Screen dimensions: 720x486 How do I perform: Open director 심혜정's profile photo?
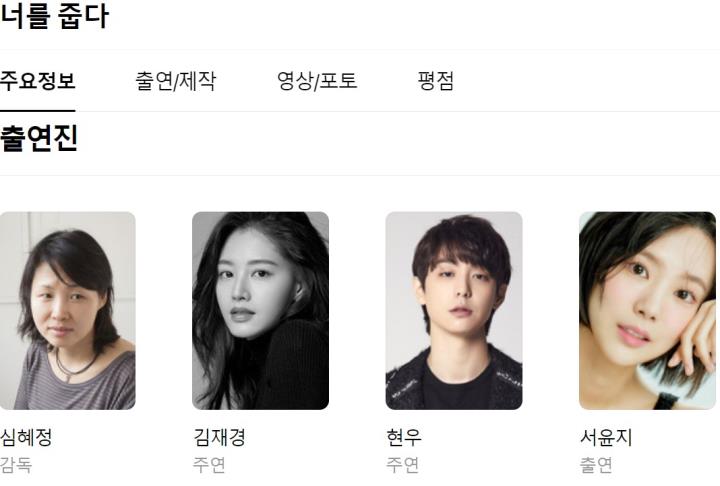pos(68,311)
